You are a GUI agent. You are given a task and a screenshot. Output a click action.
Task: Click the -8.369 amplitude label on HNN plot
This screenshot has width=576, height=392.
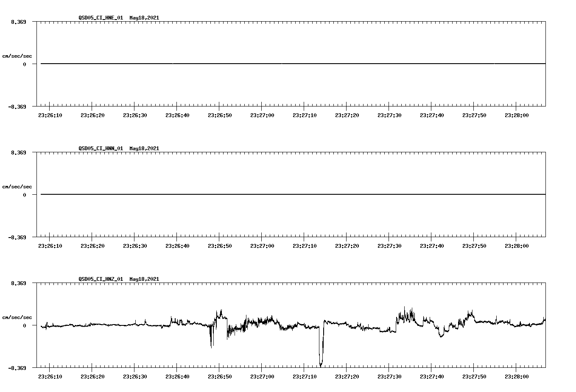(x=17, y=238)
